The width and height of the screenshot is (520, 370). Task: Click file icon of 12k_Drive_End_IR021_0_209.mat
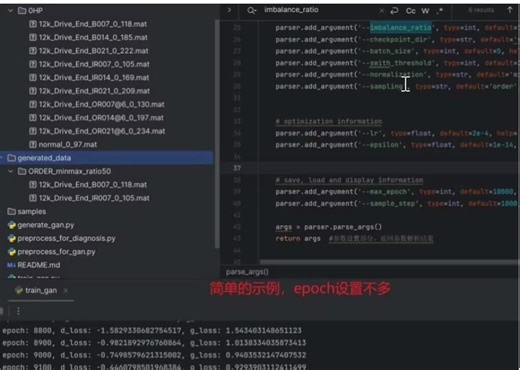[x=33, y=91]
